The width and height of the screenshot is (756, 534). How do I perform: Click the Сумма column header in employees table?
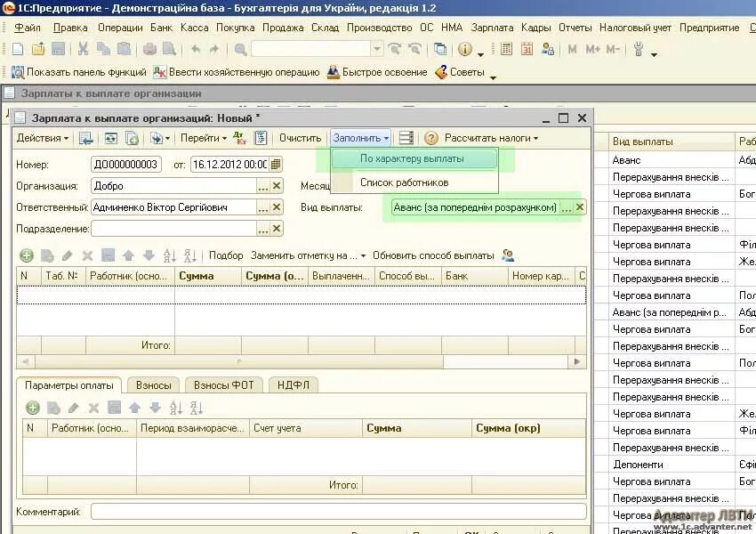(x=208, y=276)
